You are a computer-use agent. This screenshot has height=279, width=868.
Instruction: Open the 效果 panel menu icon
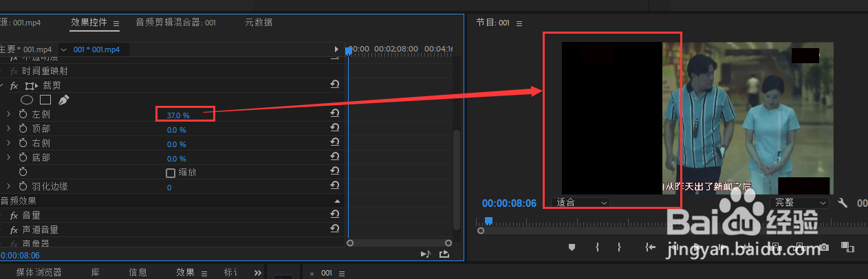pyautogui.click(x=204, y=273)
